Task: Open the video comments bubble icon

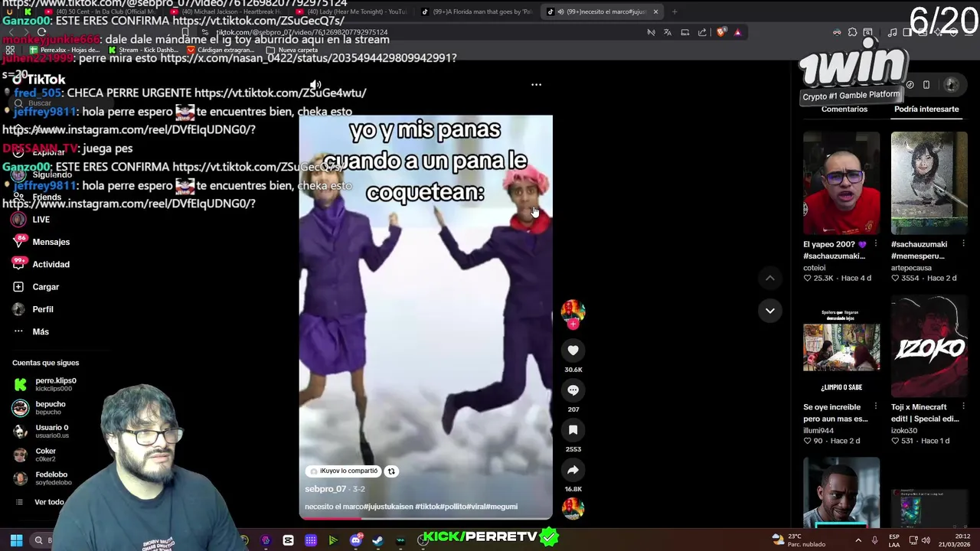Action: click(573, 390)
